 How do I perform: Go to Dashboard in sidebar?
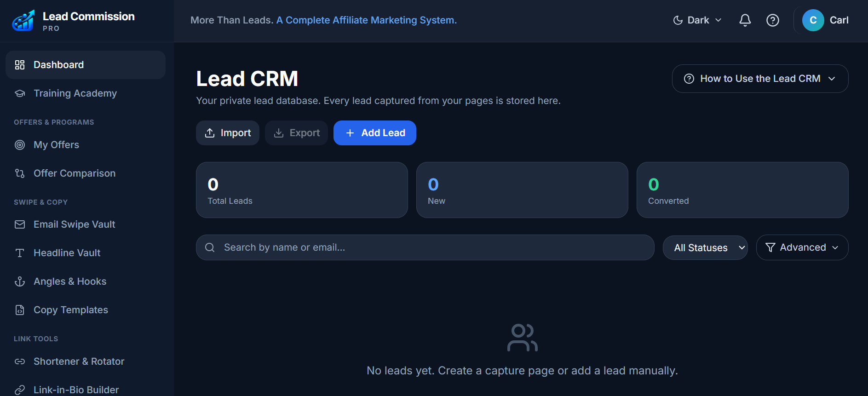[86, 65]
